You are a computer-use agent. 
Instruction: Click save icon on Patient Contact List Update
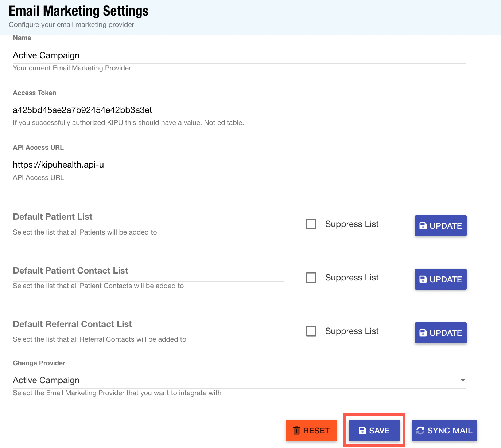tap(423, 279)
